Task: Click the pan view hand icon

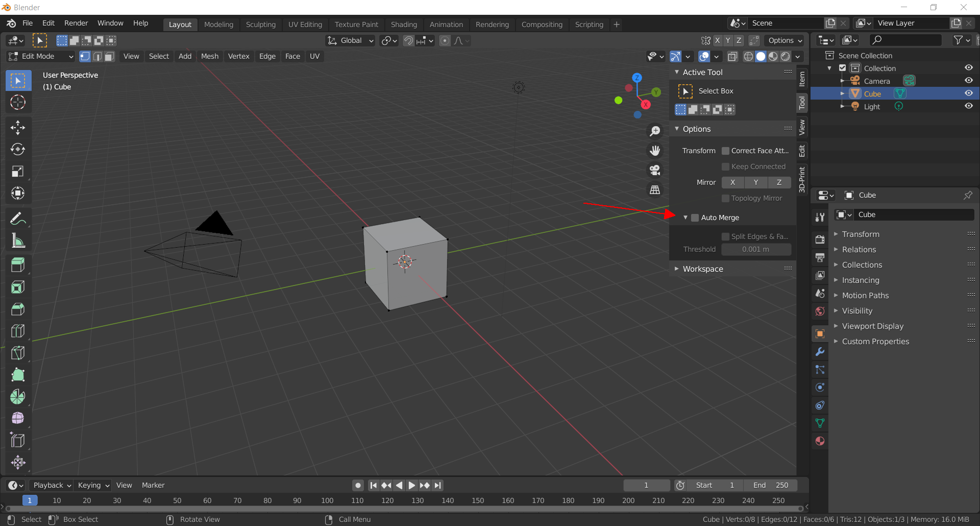Action: coord(655,151)
